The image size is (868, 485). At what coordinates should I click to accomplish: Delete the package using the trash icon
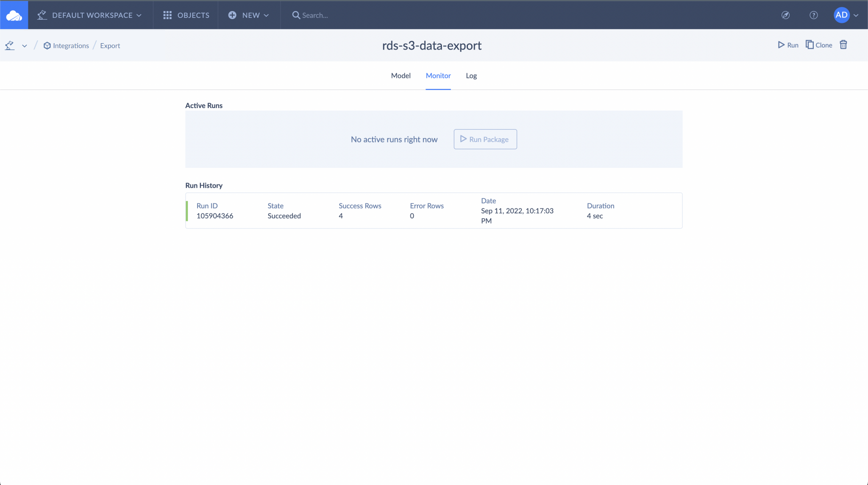click(x=843, y=45)
